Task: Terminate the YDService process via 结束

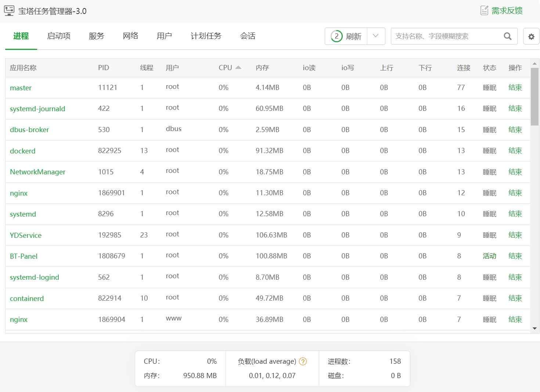Action: click(515, 235)
